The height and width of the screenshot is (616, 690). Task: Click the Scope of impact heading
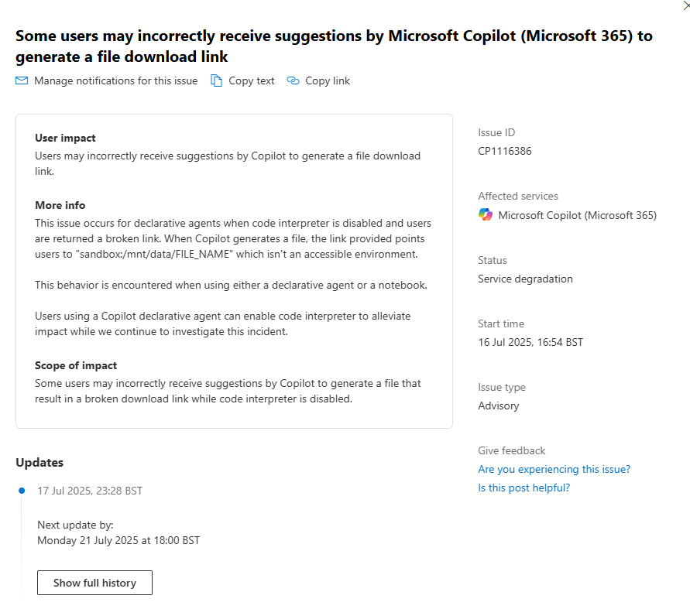click(x=76, y=365)
